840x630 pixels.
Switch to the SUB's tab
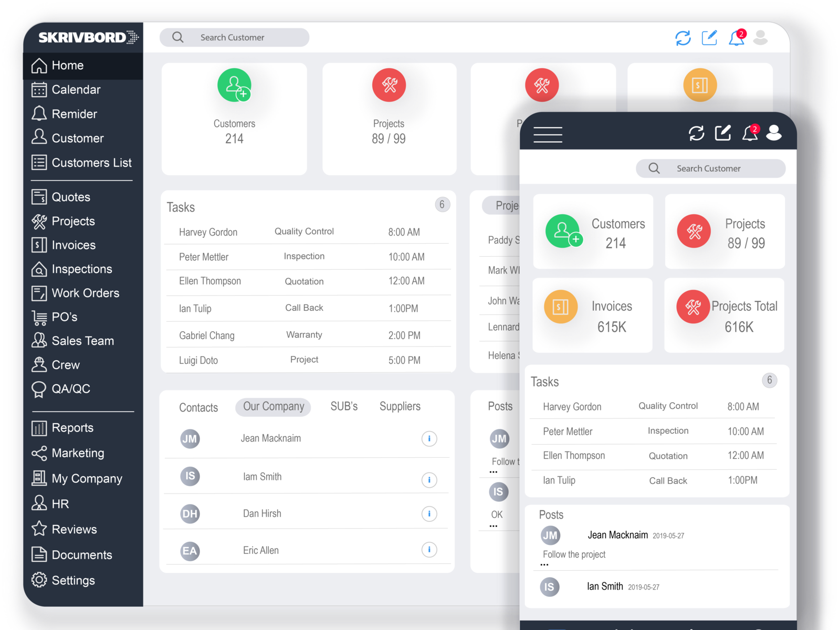[x=344, y=406]
